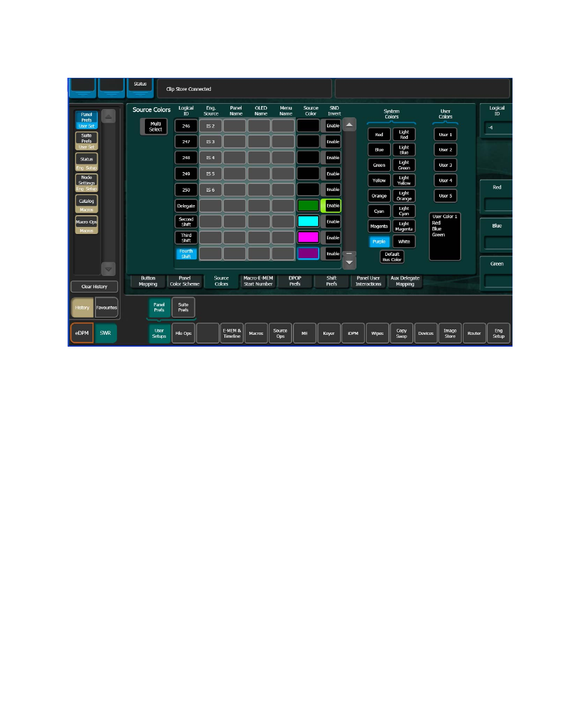Open Image Store menu
The image size is (562, 728).
pyautogui.click(x=450, y=333)
